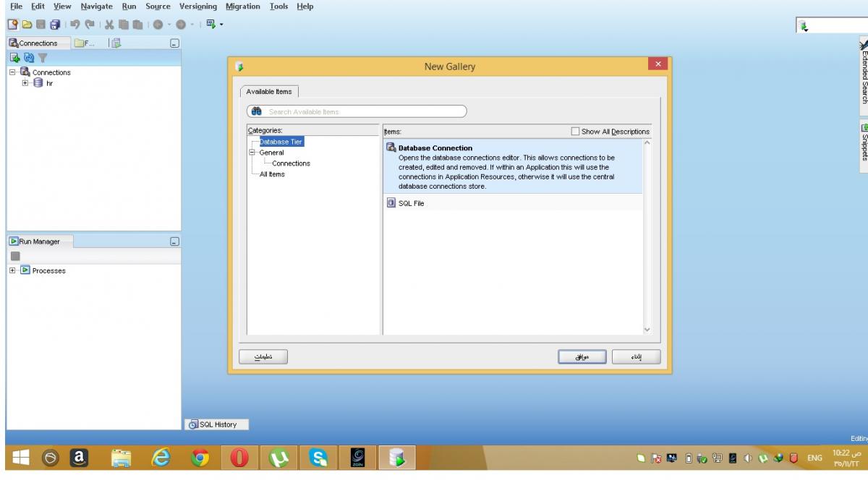This screenshot has height=488, width=868.
Task: Enable the Show All Descriptions checkbox
Action: [x=575, y=132]
